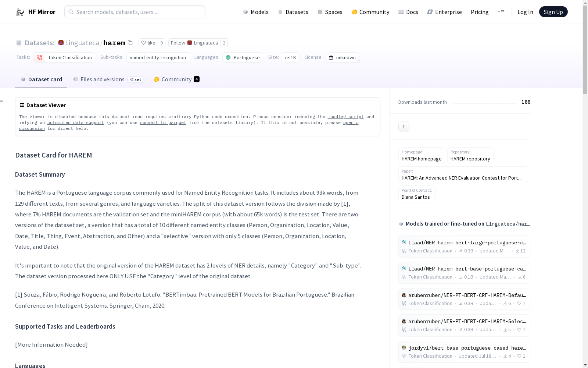This screenshot has height=368, width=588.
Task: Select the named-entity-recognition sub-task tag
Action: pos(158,57)
